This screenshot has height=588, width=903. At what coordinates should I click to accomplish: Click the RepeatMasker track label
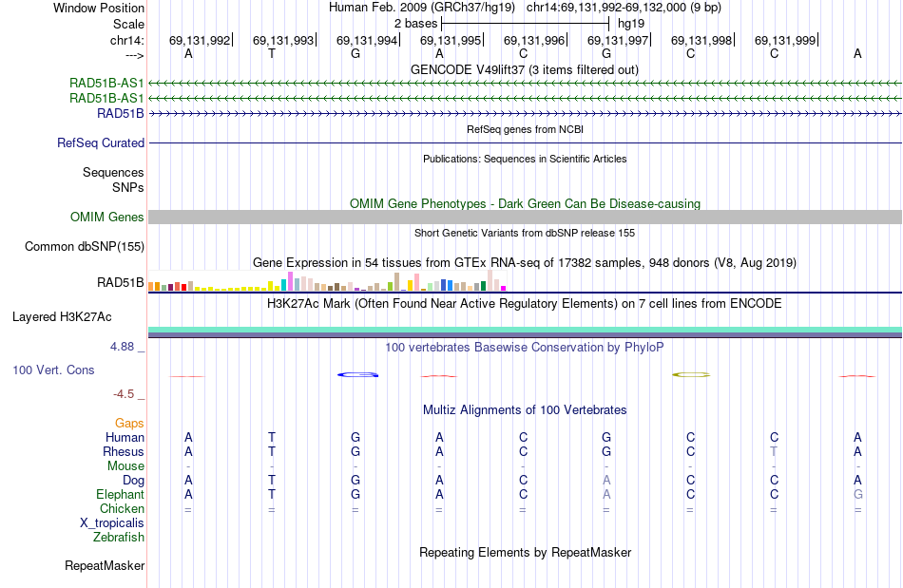[105, 566]
